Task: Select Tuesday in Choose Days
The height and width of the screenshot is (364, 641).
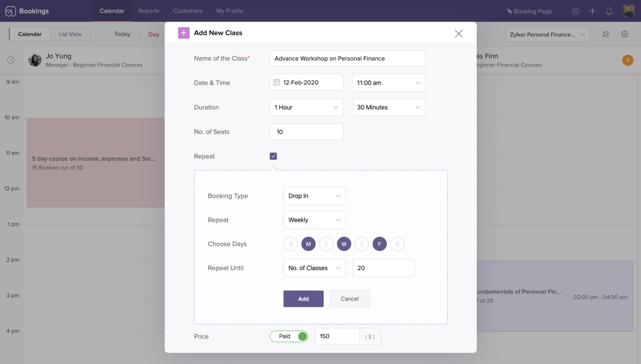Action: 326,244
